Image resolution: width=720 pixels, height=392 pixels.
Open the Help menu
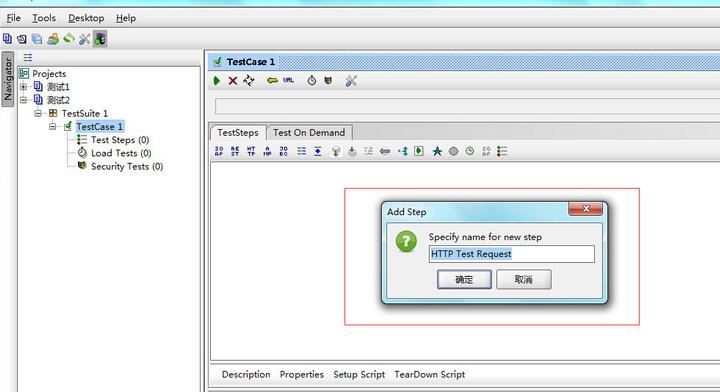tap(126, 18)
